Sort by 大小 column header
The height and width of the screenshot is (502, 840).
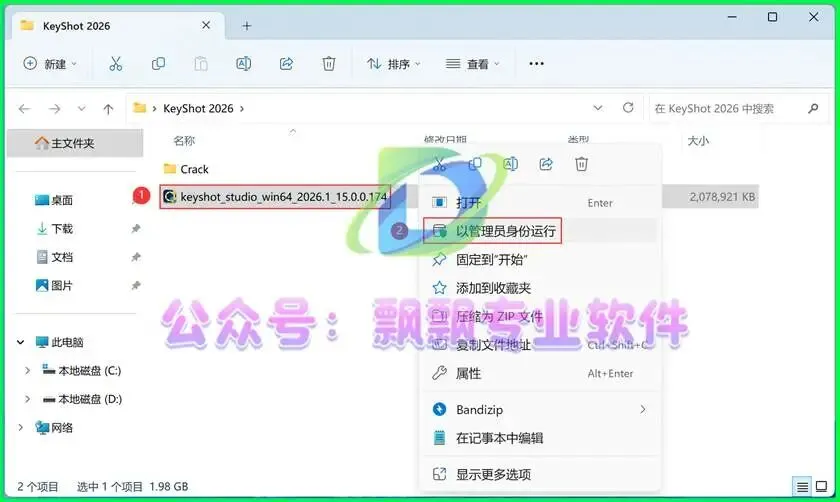tap(698, 140)
